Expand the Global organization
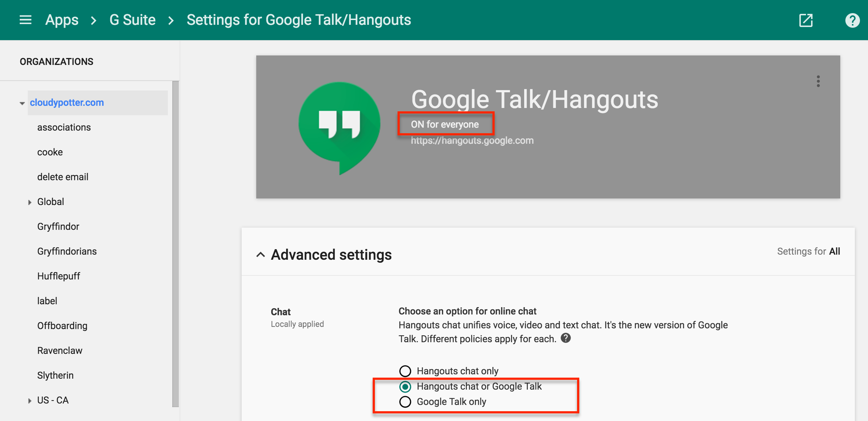 [30, 202]
